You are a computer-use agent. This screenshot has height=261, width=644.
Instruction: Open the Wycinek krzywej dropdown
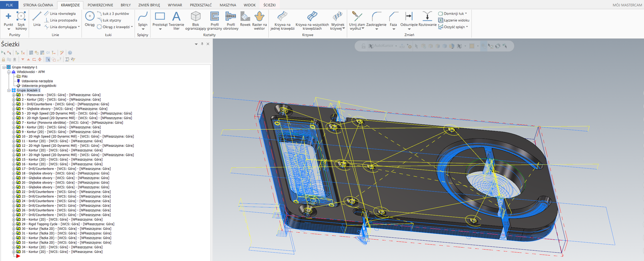[x=344, y=29]
